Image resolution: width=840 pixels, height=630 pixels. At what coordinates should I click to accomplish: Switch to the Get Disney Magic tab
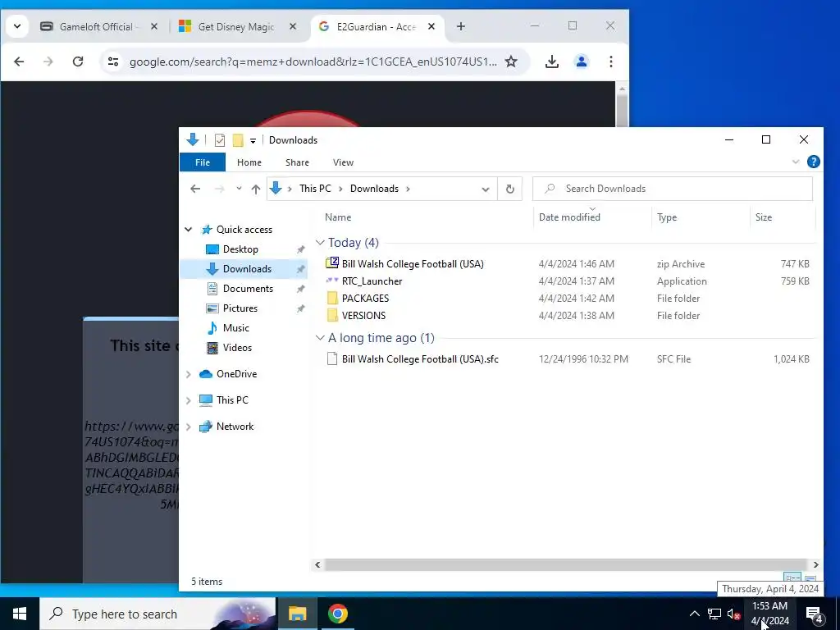pyautogui.click(x=236, y=26)
